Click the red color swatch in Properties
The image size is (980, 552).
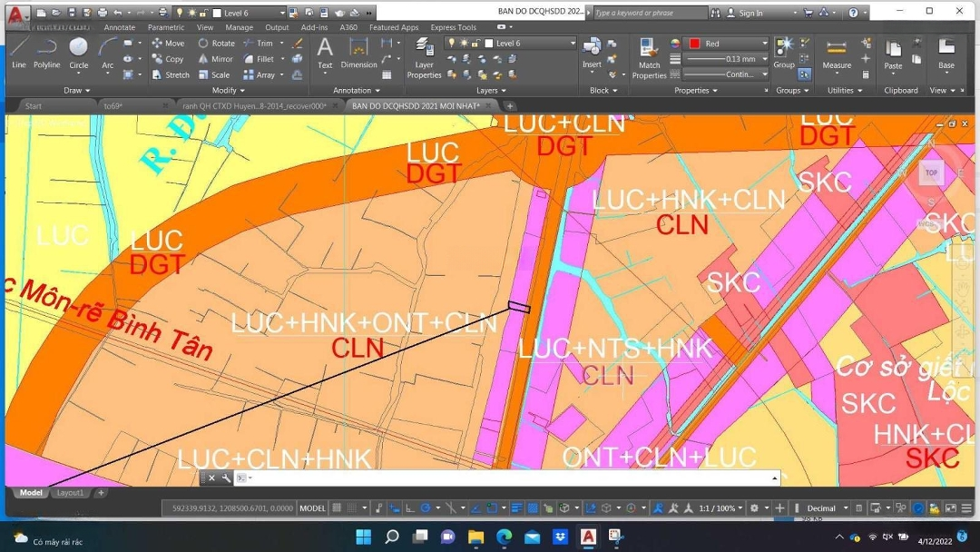(694, 44)
